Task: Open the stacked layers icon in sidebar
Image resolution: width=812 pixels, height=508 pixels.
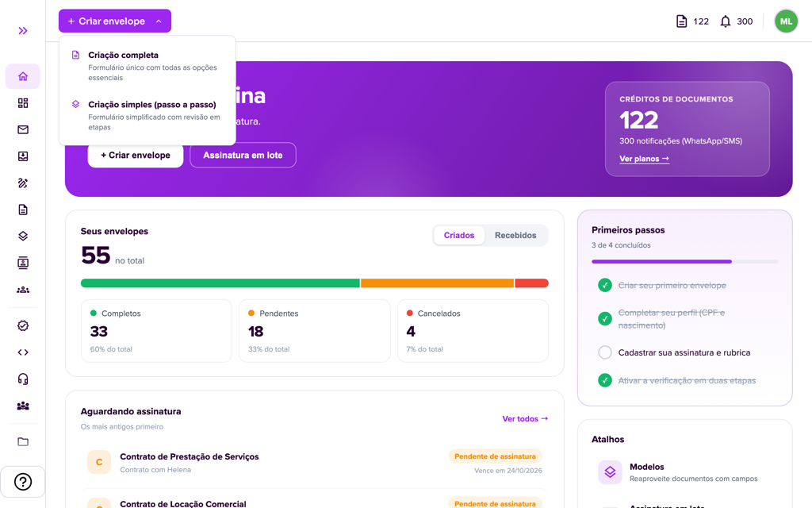Action: [23, 237]
